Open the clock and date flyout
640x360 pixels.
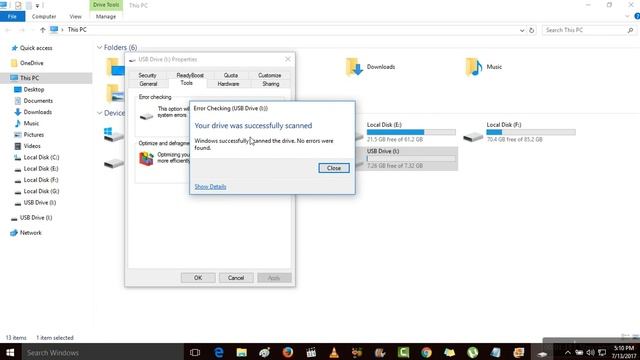623,352
